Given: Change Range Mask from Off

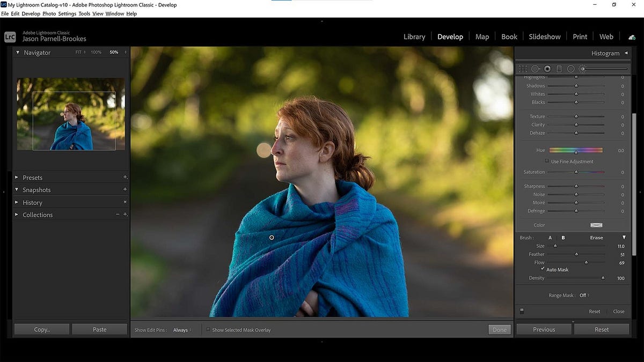Looking at the screenshot, I should click(x=583, y=295).
